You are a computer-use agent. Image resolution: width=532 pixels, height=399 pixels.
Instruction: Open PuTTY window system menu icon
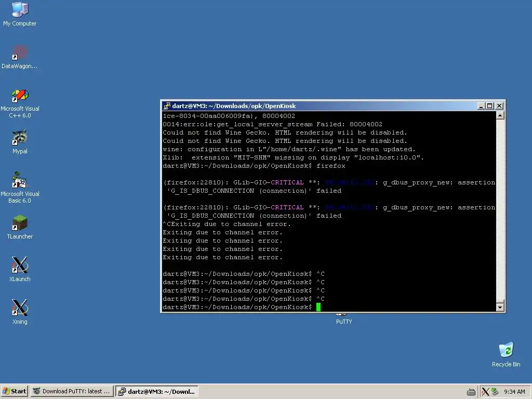point(167,106)
